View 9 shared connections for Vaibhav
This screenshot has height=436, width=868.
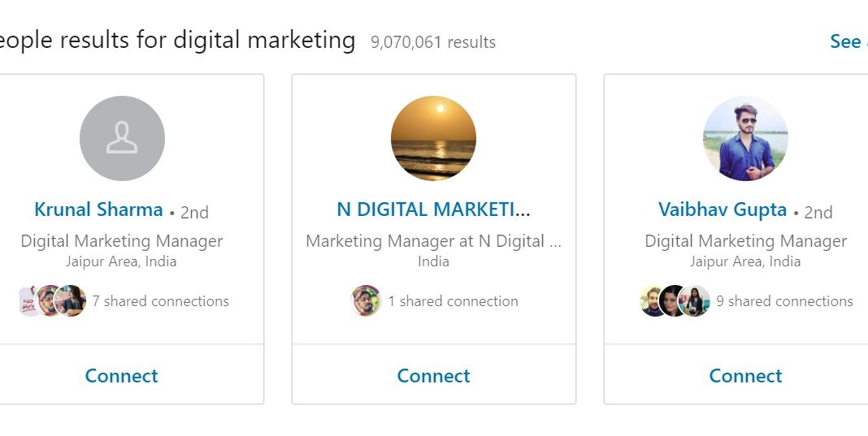coord(784,301)
